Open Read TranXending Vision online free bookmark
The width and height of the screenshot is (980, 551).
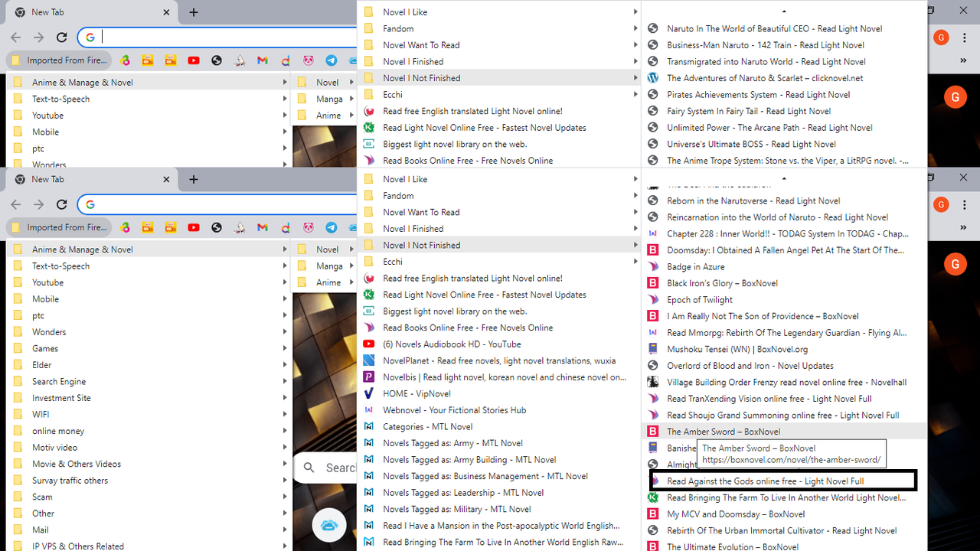[784, 399]
